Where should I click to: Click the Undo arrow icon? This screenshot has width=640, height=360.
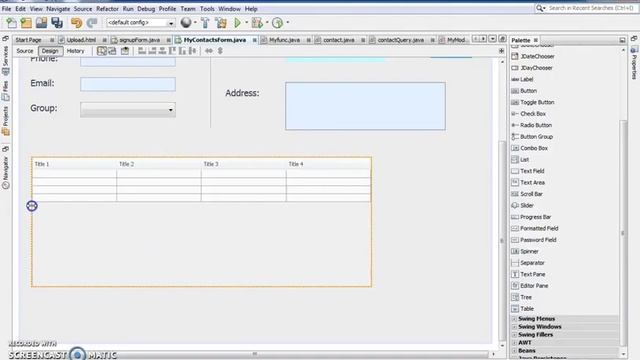76,23
